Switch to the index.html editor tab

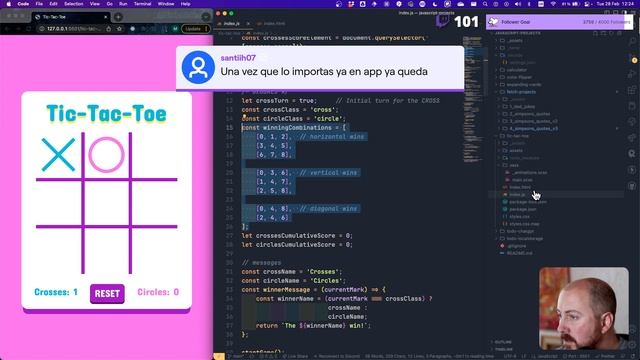pos(271,24)
